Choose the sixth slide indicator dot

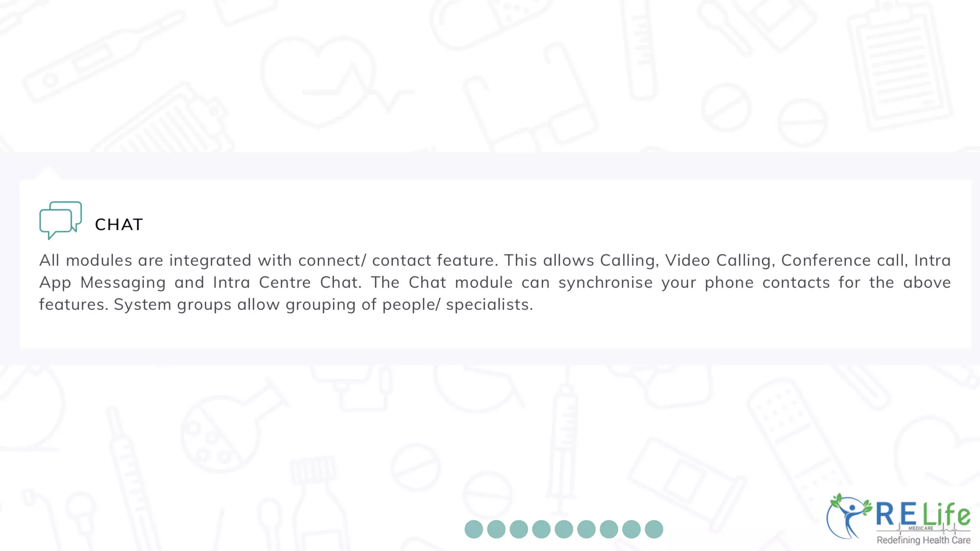(586, 529)
